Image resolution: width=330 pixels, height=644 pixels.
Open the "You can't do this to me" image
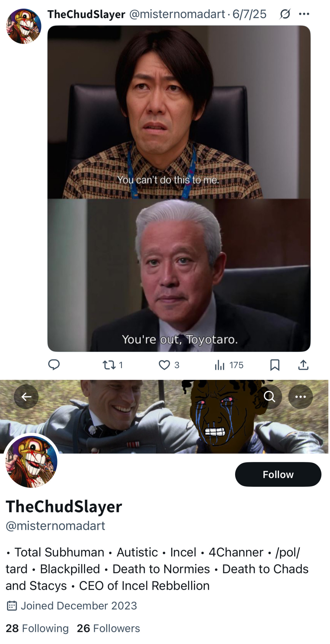point(179,112)
